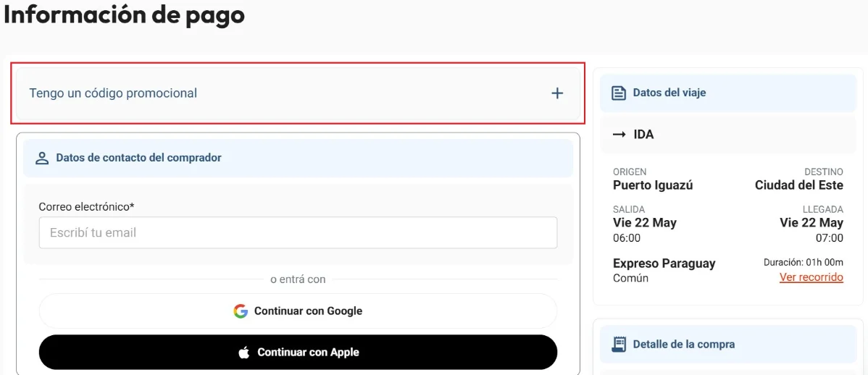The width and height of the screenshot is (868, 375).
Task: Click the receipt icon next to Detalle de la compra
Action: (618, 344)
